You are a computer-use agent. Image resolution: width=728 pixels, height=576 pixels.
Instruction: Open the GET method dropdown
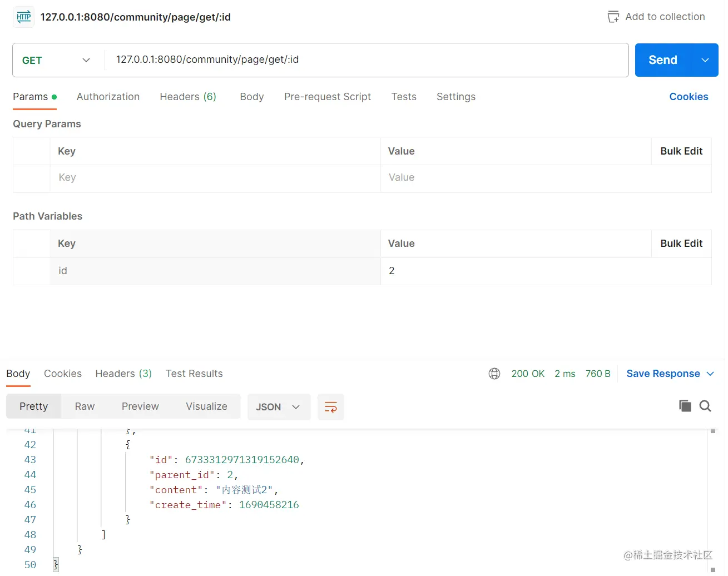tap(56, 60)
